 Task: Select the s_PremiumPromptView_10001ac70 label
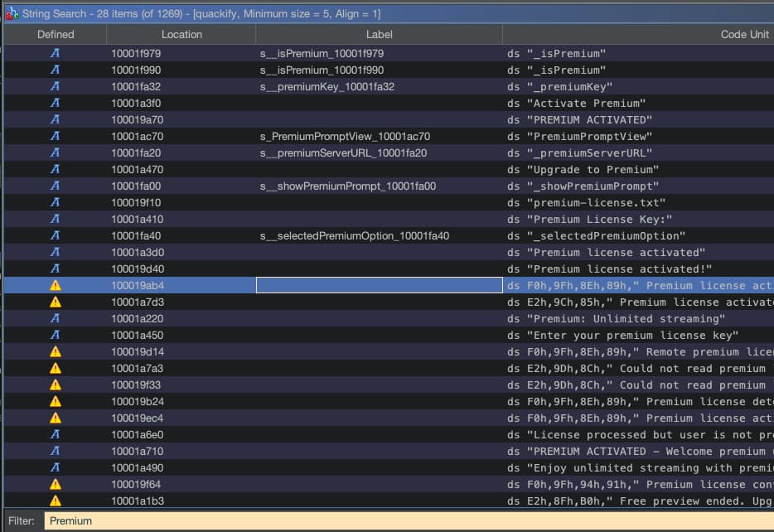(345, 136)
